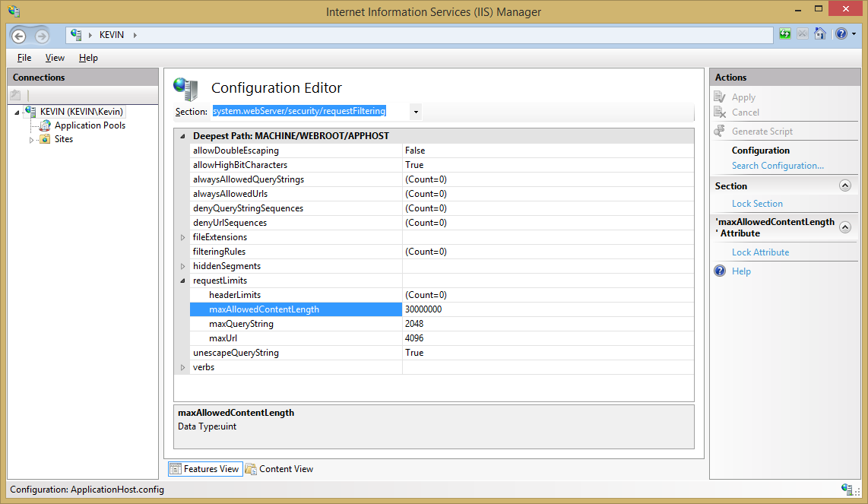The image size is (868, 504).
Task: Click the maxAllowedContentLength value 30000000
Action: [x=423, y=309]
